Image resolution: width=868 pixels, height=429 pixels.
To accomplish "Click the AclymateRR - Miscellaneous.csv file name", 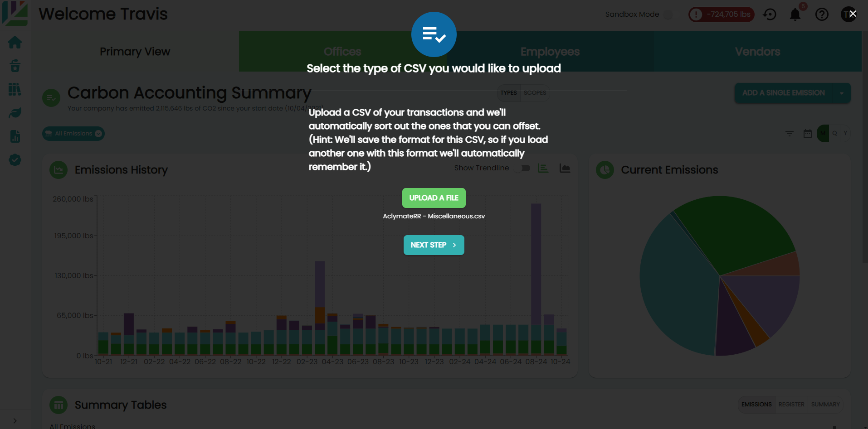I will click(434, 216).
